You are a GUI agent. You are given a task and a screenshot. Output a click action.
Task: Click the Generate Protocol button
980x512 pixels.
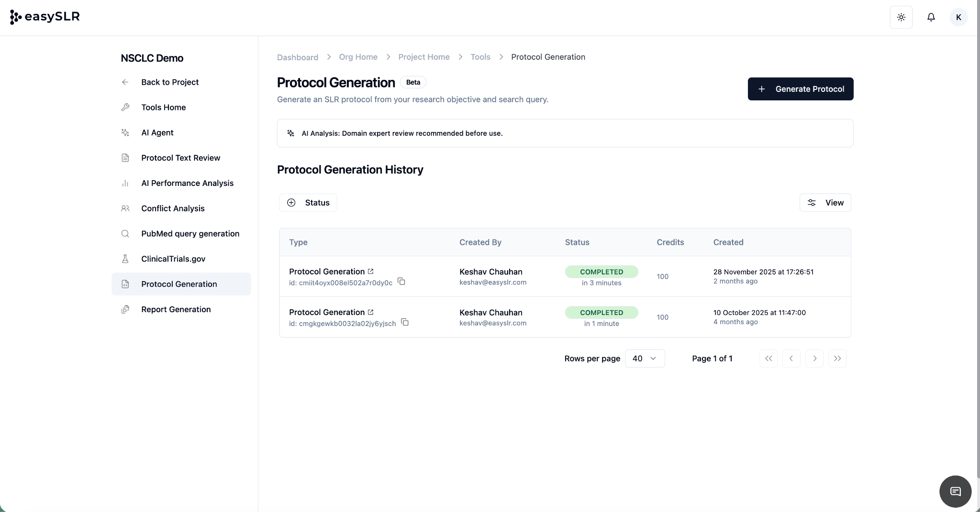click(800, 89)
